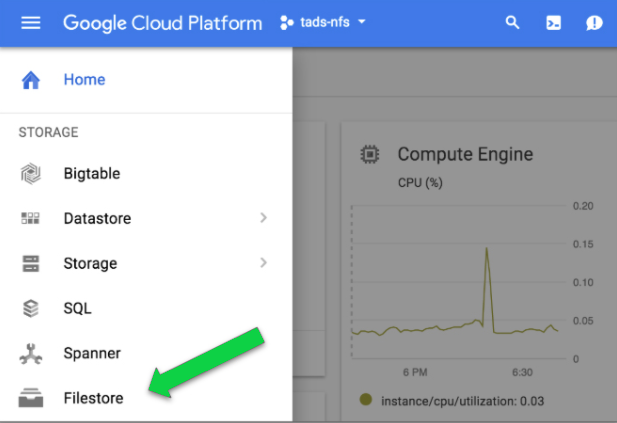Open the notifications alert icon

pyautogui.click(x=594, y=23)
